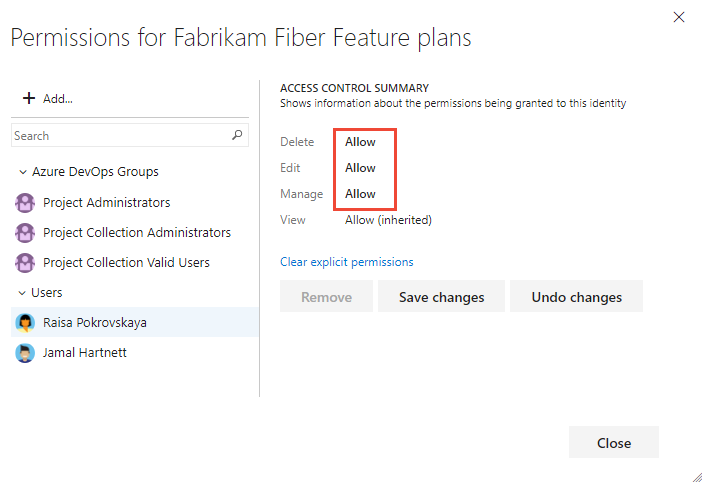The width and height of the screenshot is (704, 484).
Task: Open the View permission dropdown
Action: point(388,220)
